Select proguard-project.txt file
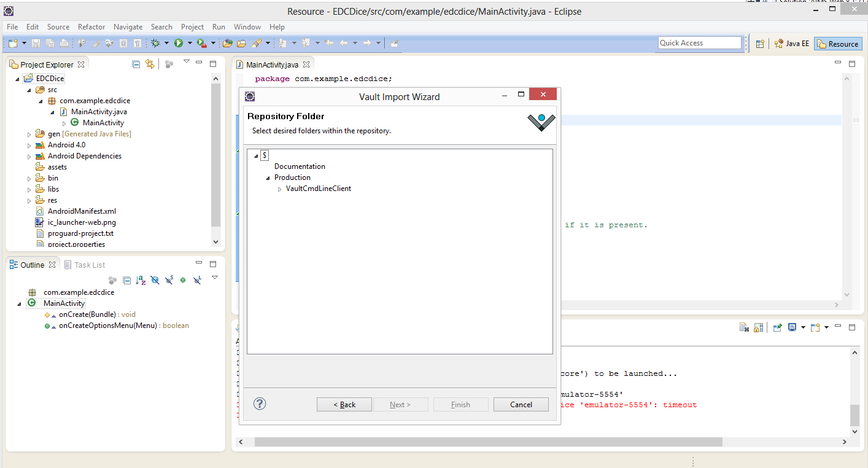This screenshot has width=868, height=468. (80, 233)
